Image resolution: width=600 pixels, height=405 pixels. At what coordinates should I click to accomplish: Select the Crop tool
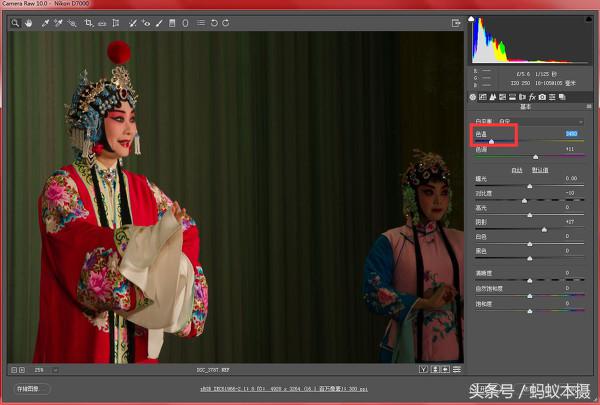click(88, 23)
